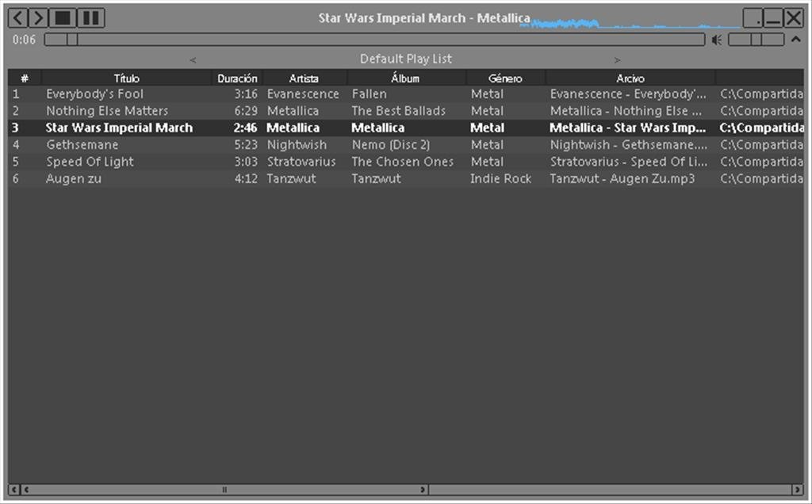Click the duration 6:29
812x504 pixels.
tap(246, 111)
